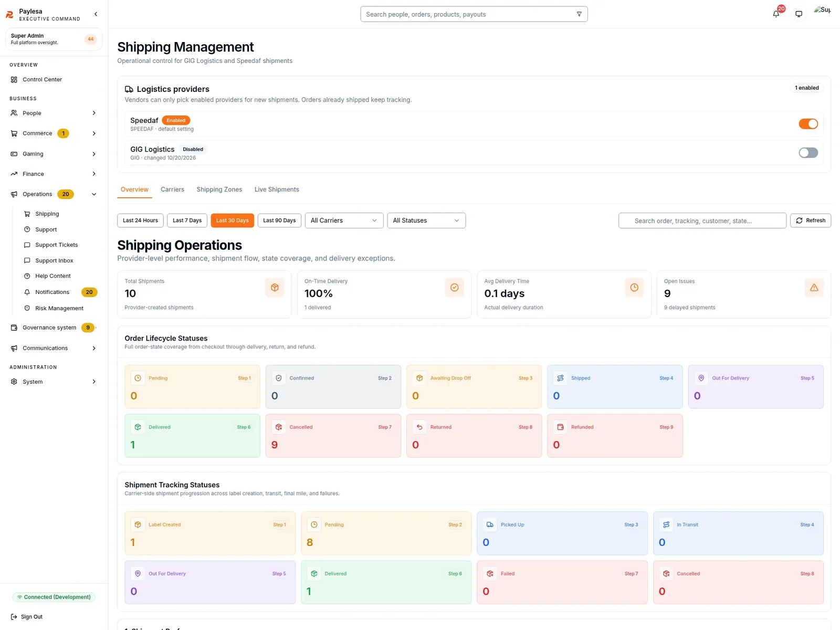Filter by Last 24 Hours
840x630 pixels.
tap(140, 220)
